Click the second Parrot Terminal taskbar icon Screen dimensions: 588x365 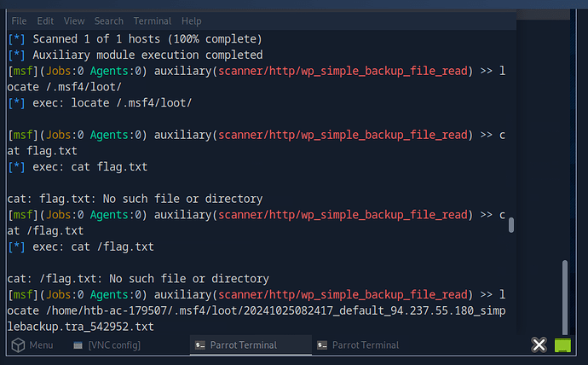[x=321, y=345]
